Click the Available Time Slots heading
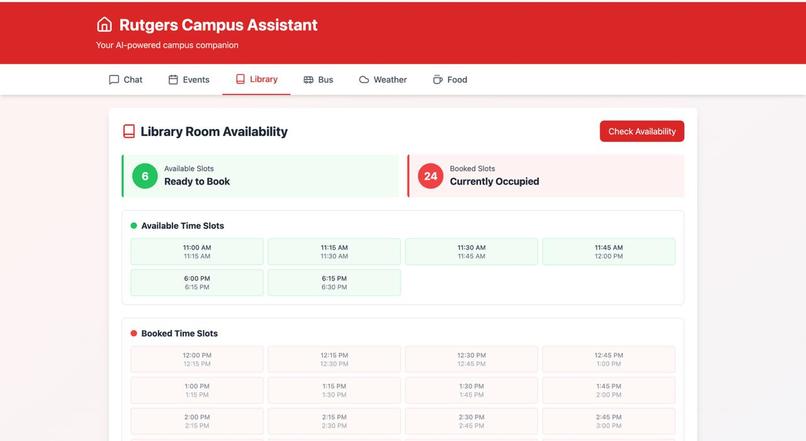806x441 pixels. pos(182,226)
